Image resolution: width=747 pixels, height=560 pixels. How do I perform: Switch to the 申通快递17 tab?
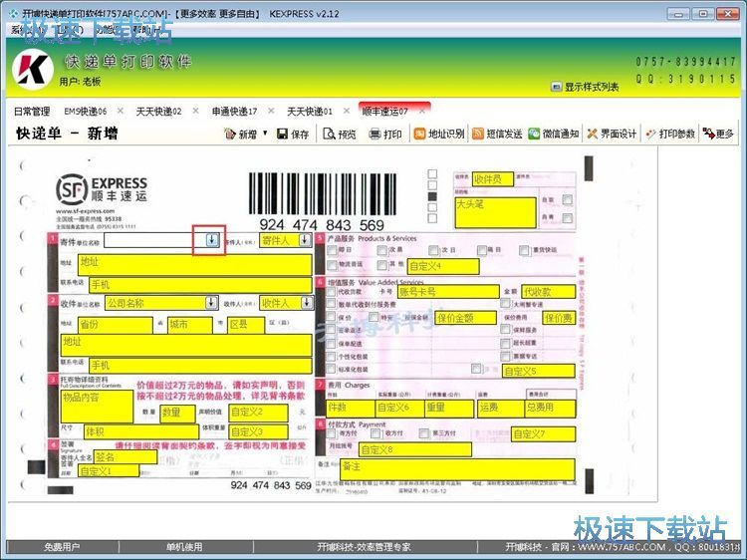tap(234, 111)
